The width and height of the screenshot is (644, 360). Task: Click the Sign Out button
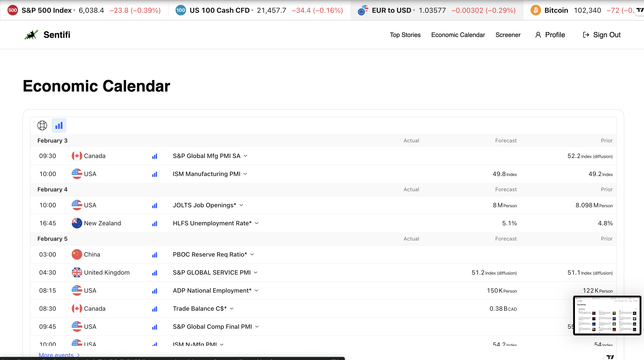pyautogui.click(x=602, y=35)
